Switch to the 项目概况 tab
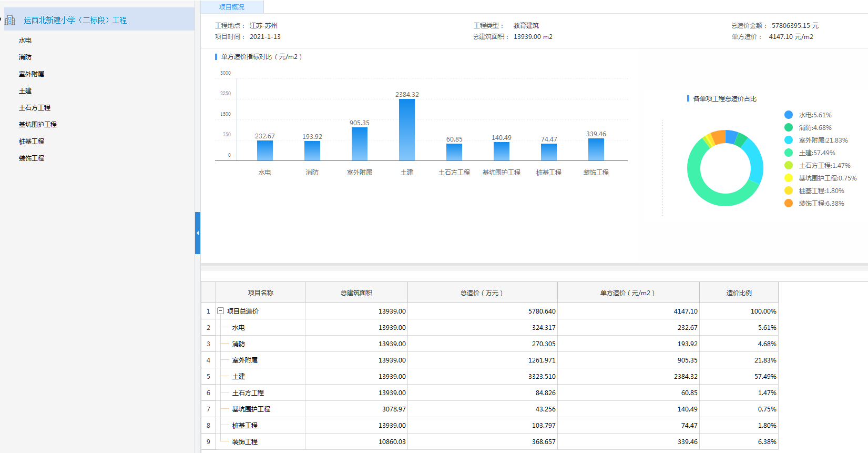 [x=232, y=7]
